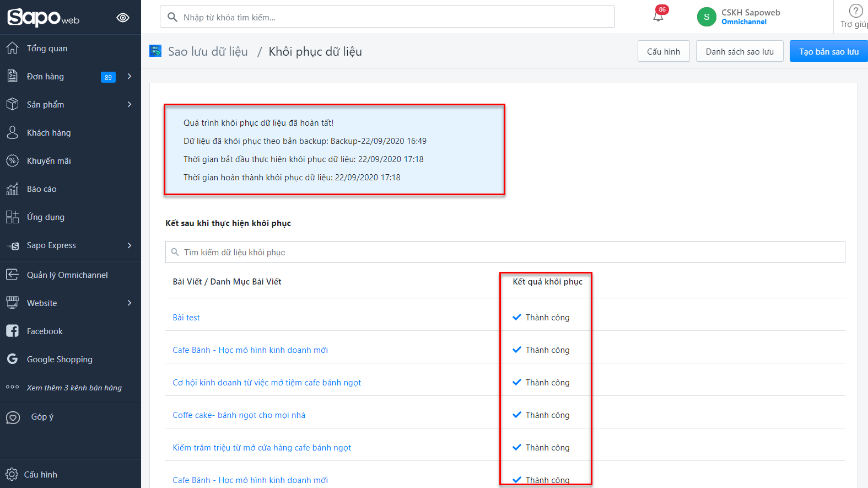Open the CSKH Sapoweb account avatar
Image resolution: width=868 pixels, height=488 pixels.
(x=707, y=17)
